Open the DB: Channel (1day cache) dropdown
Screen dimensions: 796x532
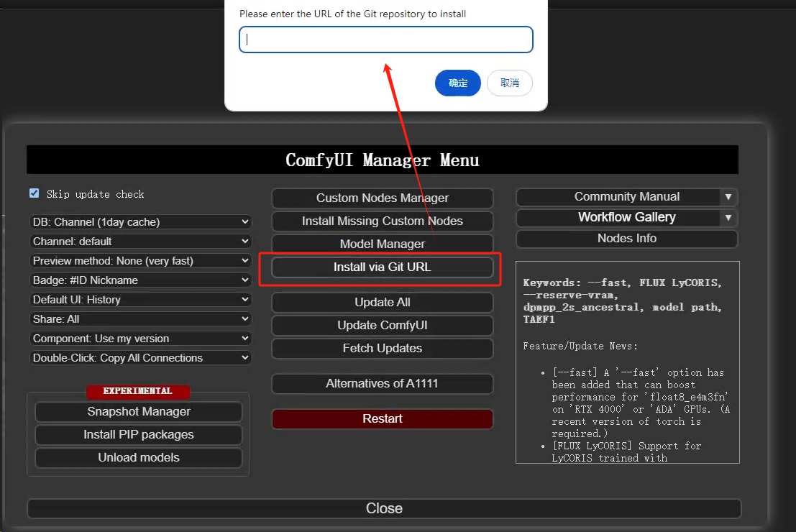pyautogui.click(x=141, y=222)
